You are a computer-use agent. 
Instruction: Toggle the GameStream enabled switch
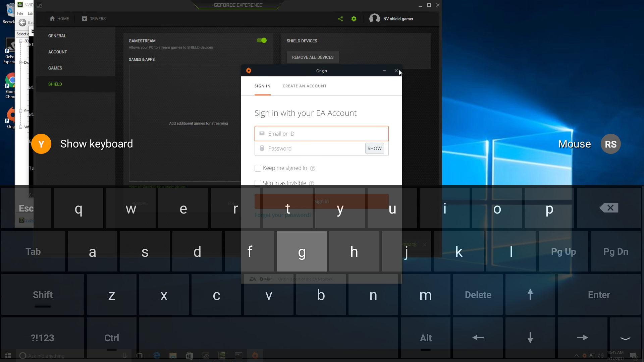pyautogui.click(x=261, y=40)
